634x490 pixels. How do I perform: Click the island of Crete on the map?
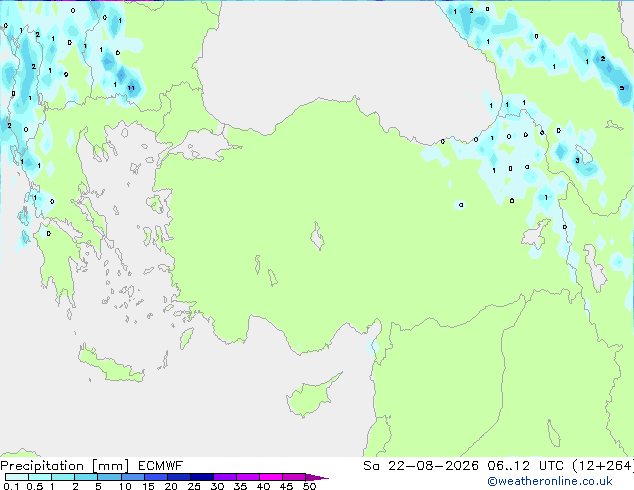pos(110,365)
